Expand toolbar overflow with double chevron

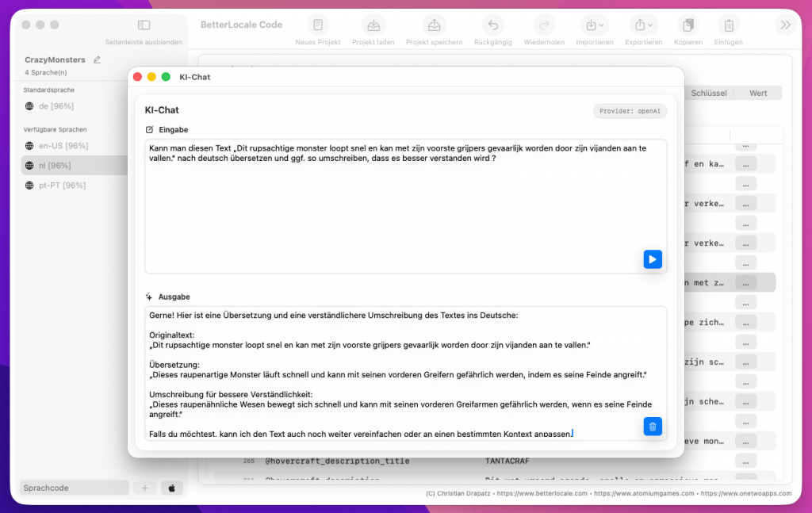pos(785,25)
